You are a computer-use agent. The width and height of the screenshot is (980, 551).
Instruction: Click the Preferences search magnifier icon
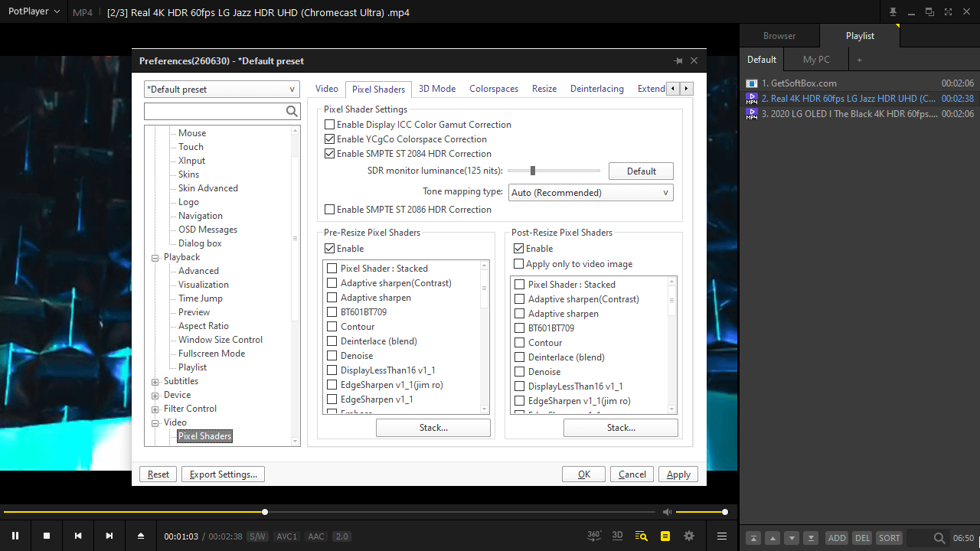click(292, 112)
